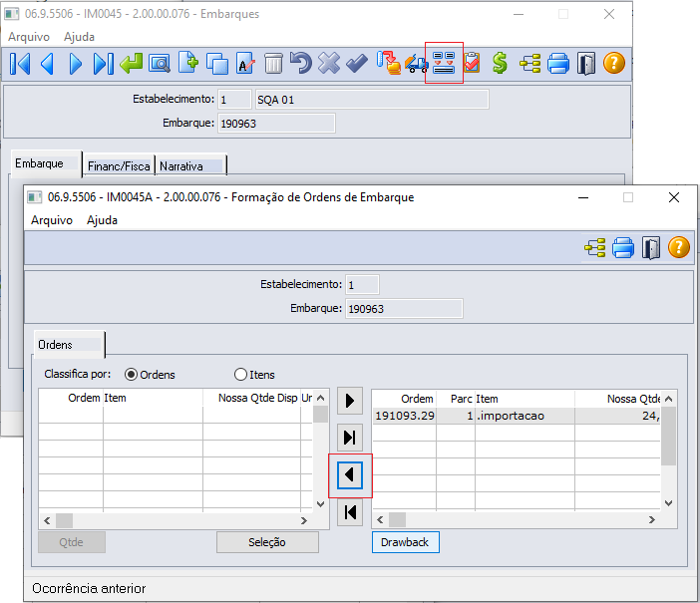
Task: Click the forklift truck icon
Action: [416, 64]
